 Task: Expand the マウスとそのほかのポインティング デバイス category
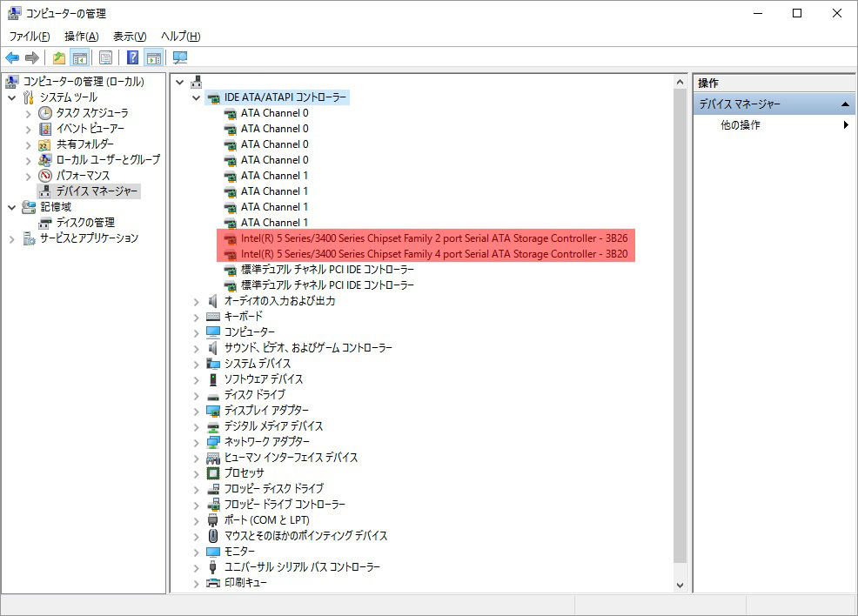coord(196,536)
